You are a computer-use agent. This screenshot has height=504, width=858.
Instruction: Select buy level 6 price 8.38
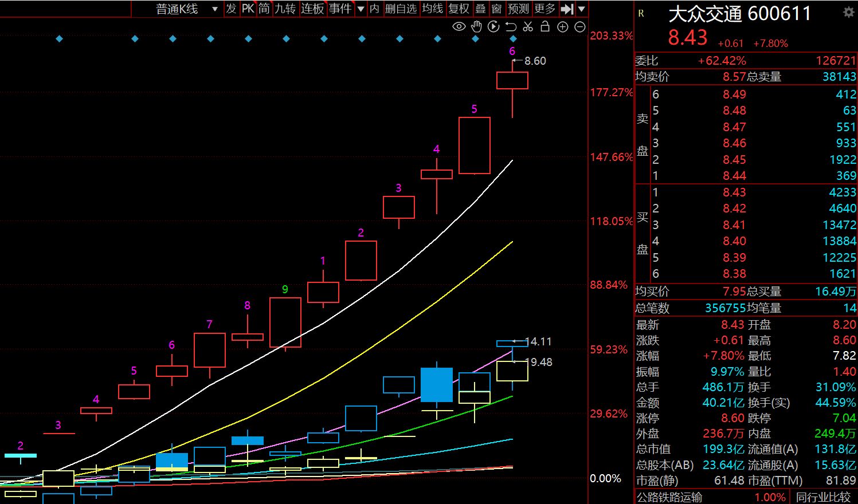click(734, 274)
